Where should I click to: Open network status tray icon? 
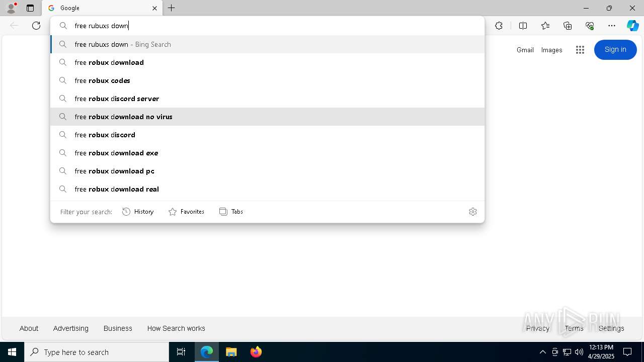pos(567,352)
